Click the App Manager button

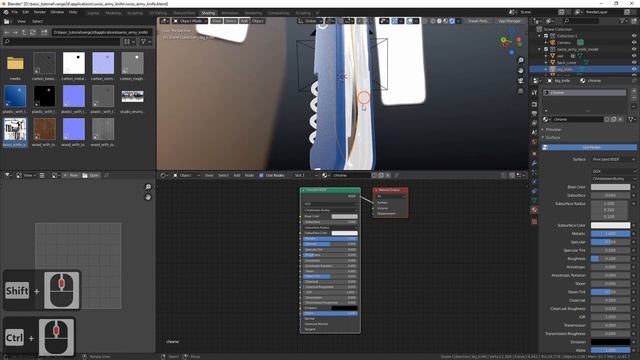pos(509,21)
